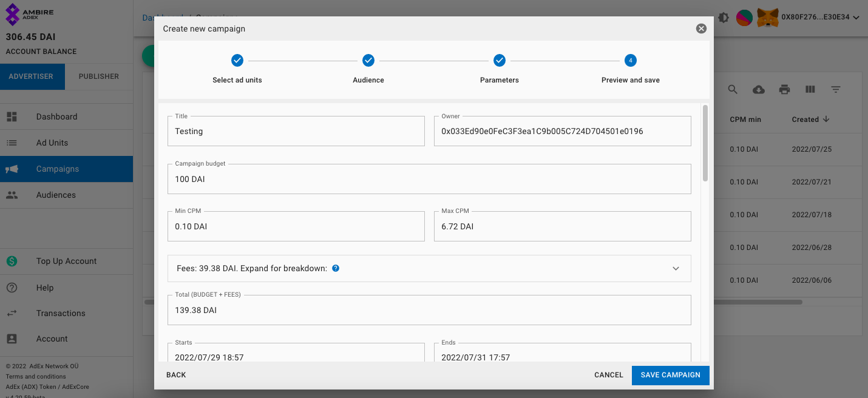Screen dimensions: 868x398
Task: Click the Max CPM field
Action: pyautogui.click(x=563, y=226)
